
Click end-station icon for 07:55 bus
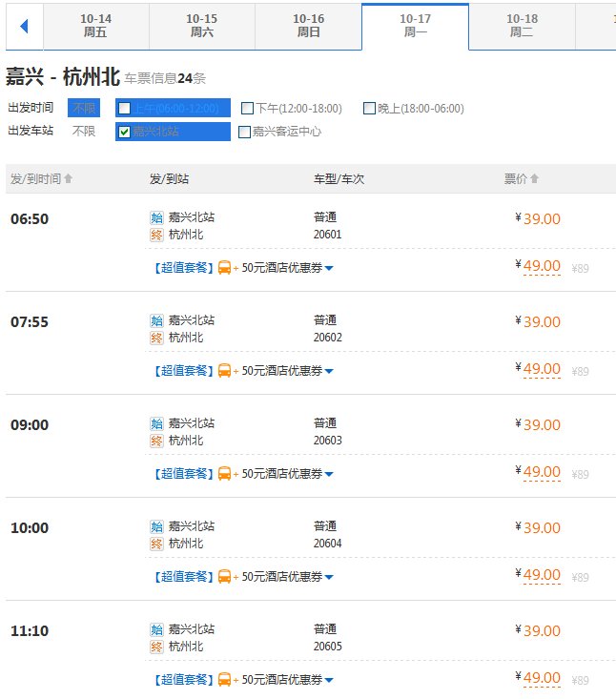click(x=156, y=338)
